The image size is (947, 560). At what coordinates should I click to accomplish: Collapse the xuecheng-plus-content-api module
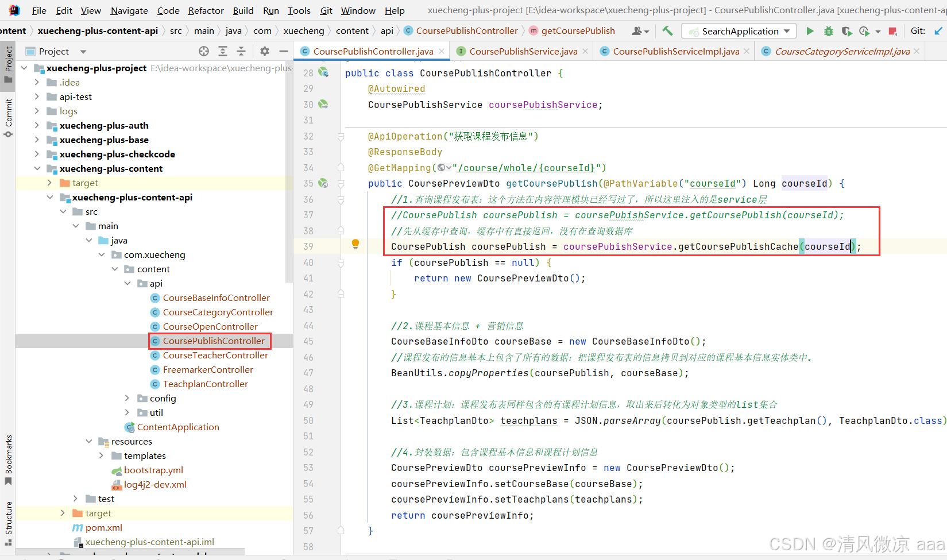pos(50,197)
